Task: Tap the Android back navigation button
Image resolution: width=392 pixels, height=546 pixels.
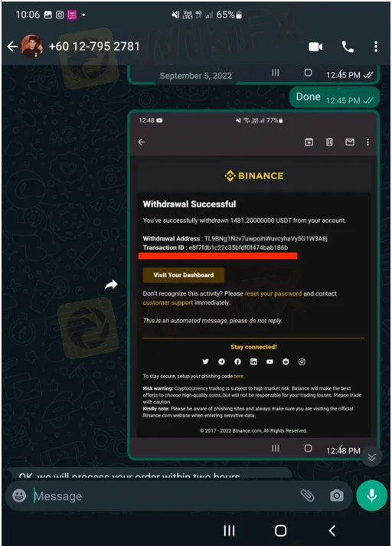Action: 332,531
